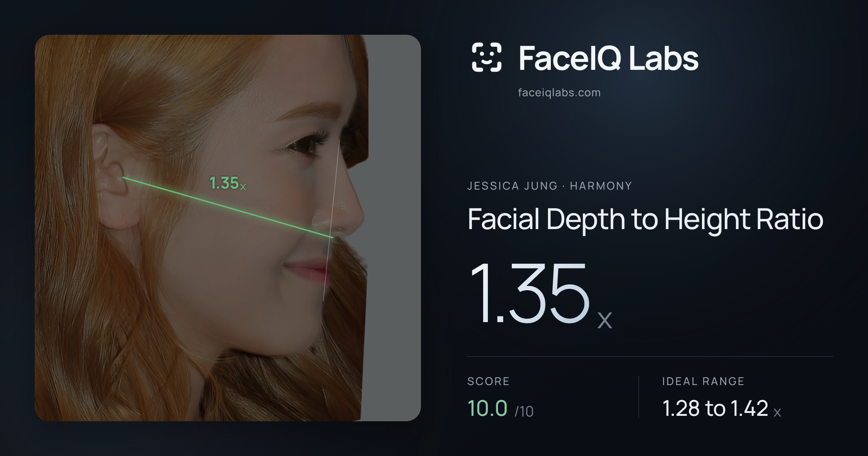The image size is (868, 456).
Task: Open the faceiqlabs.com link
Action: (x=559, y=93)
